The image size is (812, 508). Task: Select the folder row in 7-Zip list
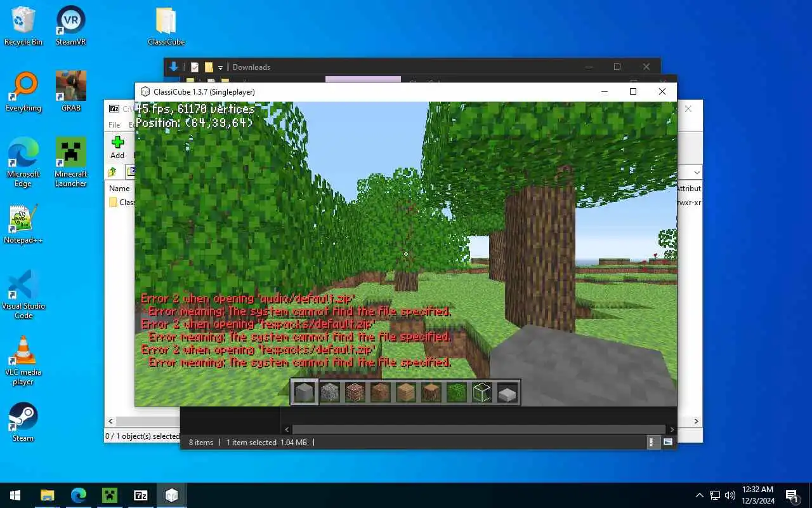(121, 203)
